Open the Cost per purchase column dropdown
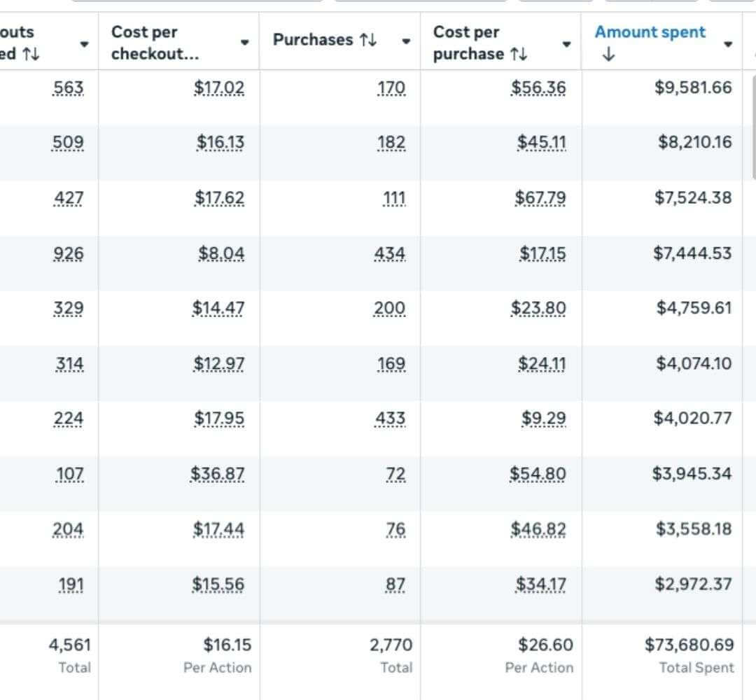Viewport: 756px width, 700px height. pyautogui.click(x=566, y=44)
